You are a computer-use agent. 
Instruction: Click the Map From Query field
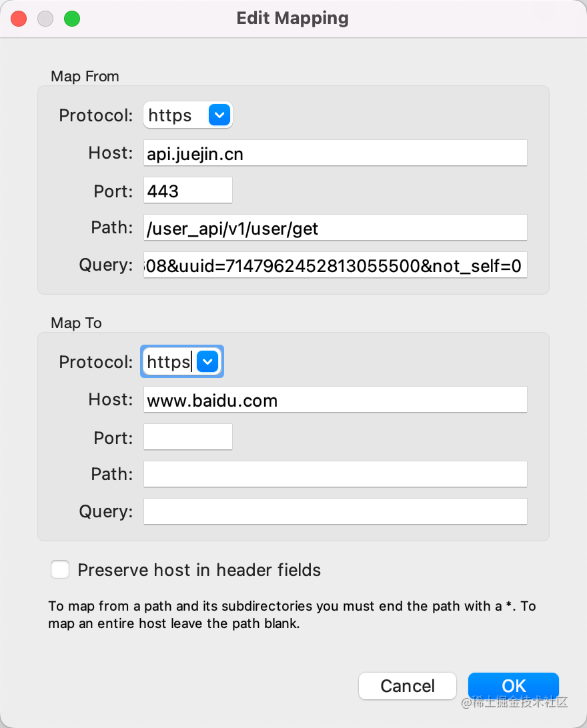(x=336, y=265)
